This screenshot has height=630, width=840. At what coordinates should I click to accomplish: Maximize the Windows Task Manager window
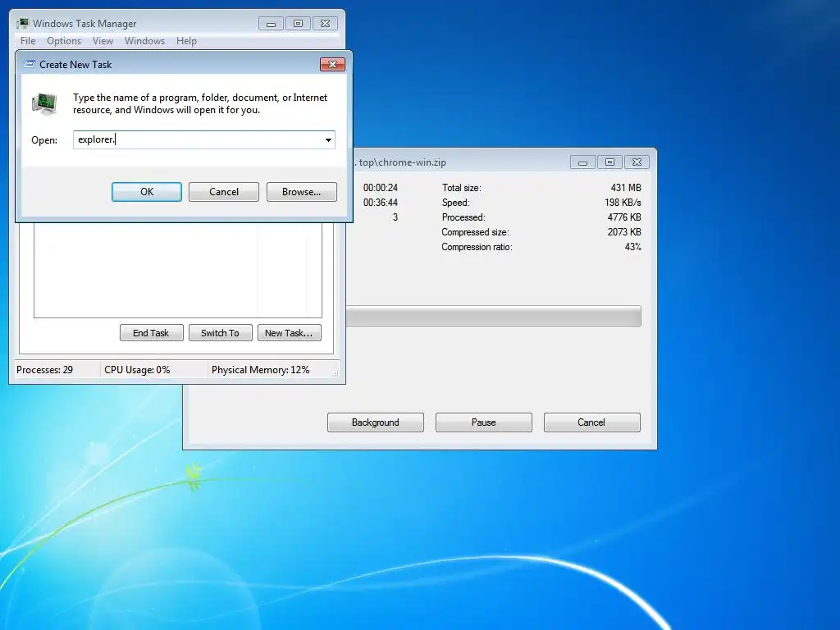pos(298,24)
